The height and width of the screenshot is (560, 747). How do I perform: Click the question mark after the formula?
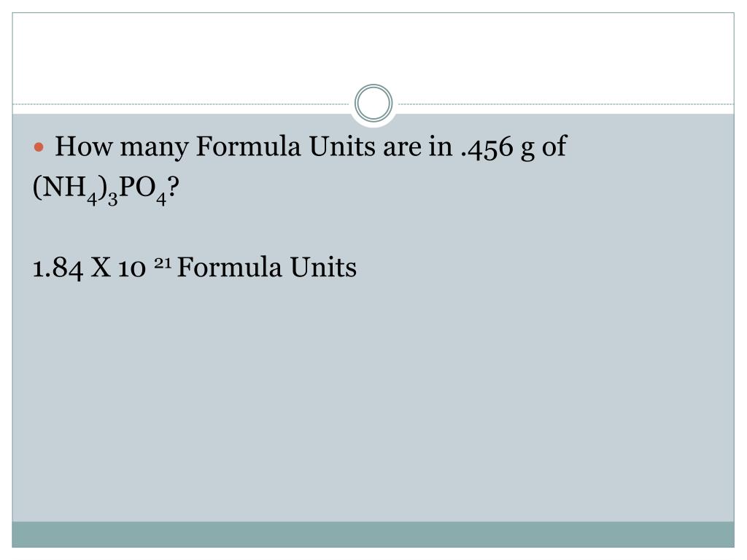point(174,187)
